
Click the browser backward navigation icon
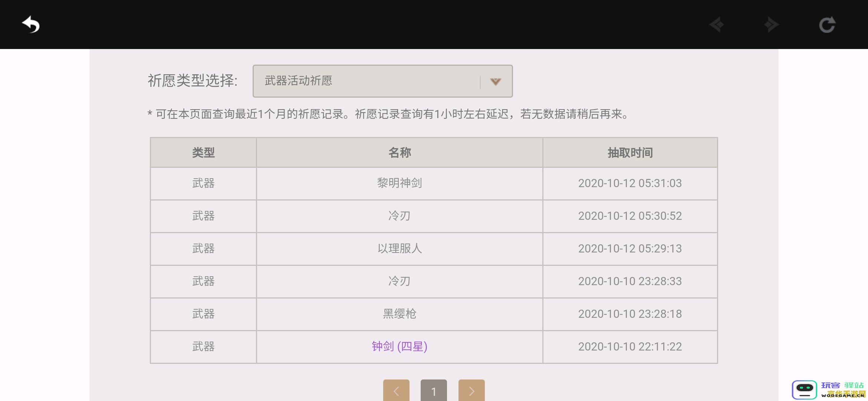tap(716, 25)
